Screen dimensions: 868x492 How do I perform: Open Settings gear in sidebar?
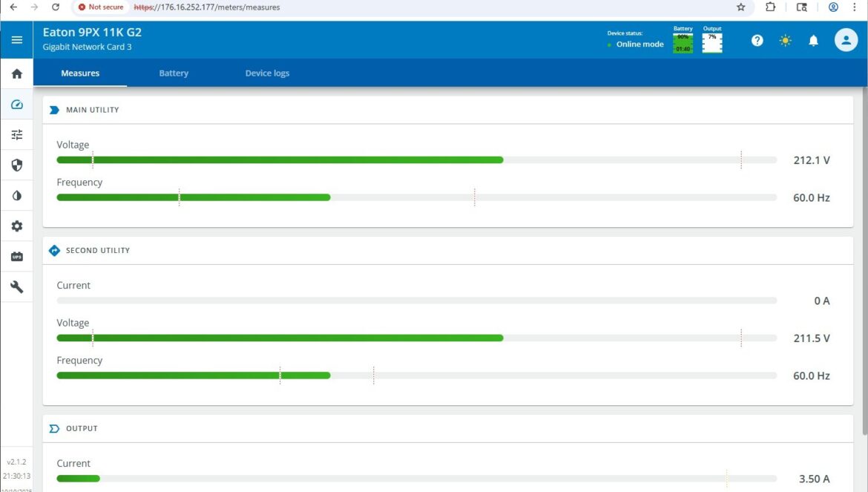pos(16,226)
